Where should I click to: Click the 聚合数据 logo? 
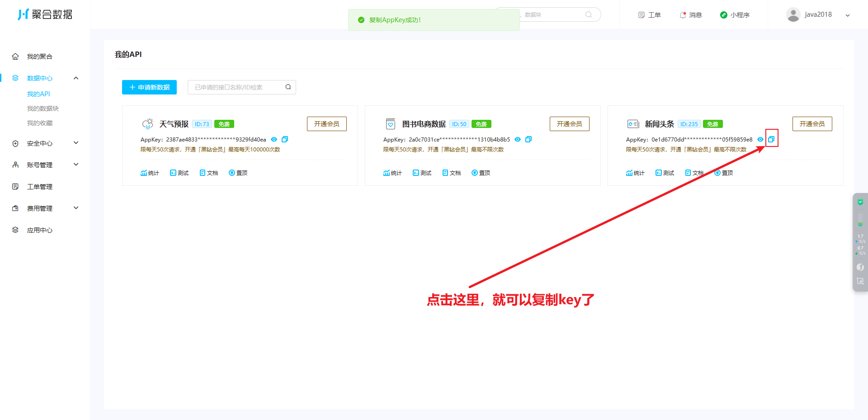click(45, 14)
